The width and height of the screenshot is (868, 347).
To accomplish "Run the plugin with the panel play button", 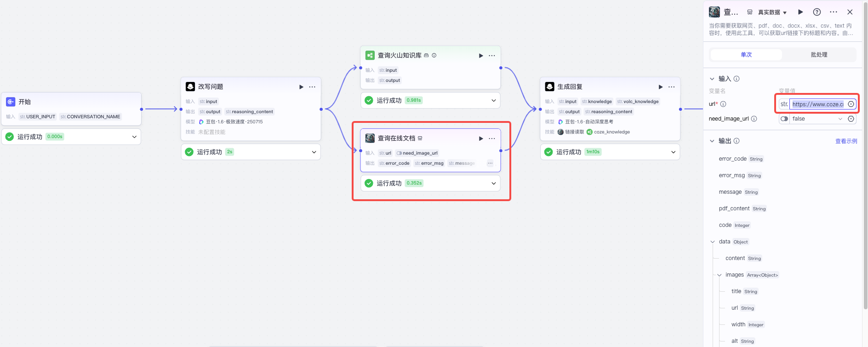I will 800,12.
